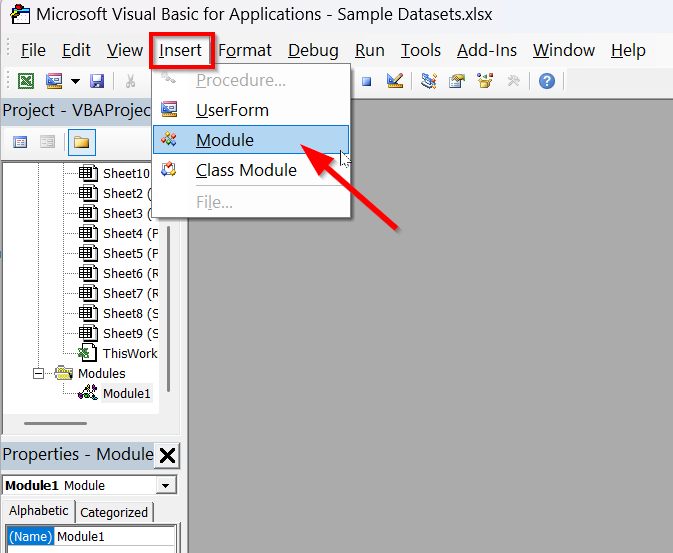Click the Project panel vertical scrollbar
673x553 pixels.
(x=168, y=309)
